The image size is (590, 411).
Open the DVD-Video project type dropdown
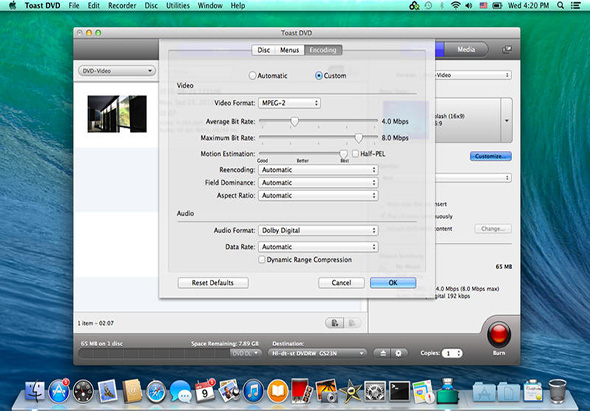click(x=117, y=71)
